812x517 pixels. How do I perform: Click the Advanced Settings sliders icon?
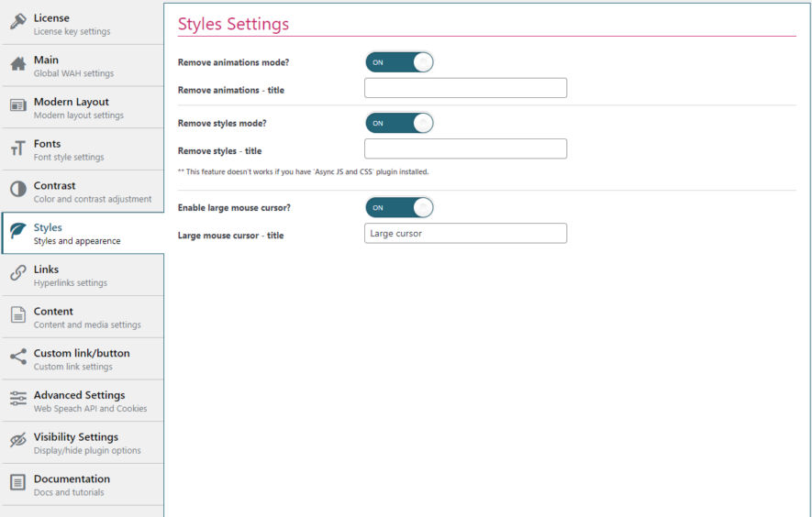click(x=18, y=399)
